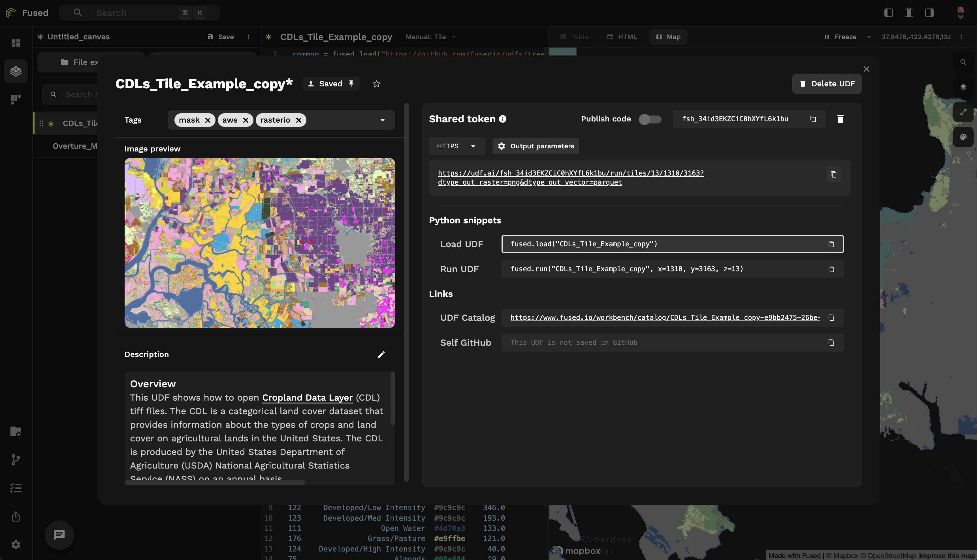
Task: Click the pencil icon to edit Description
Action: tap(381, 354)
